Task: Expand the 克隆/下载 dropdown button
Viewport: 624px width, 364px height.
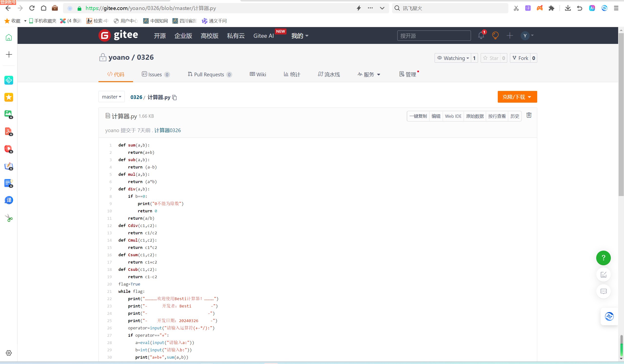Action: (517, 97)
